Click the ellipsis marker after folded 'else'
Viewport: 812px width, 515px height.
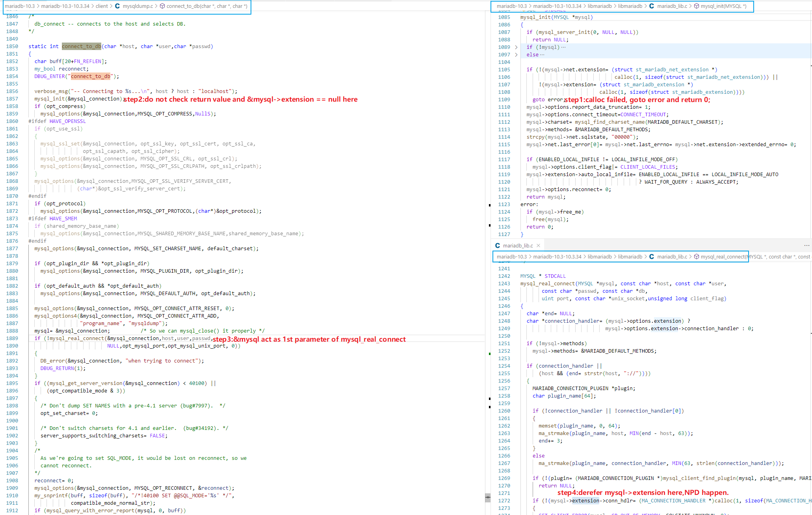click(542, 55)
